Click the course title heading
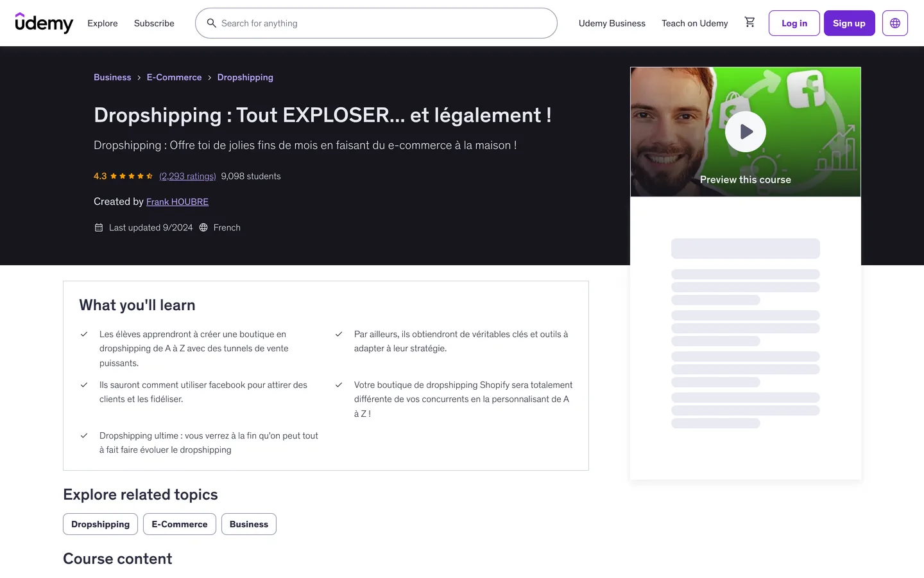924x578 pixels. pos(323,115)
